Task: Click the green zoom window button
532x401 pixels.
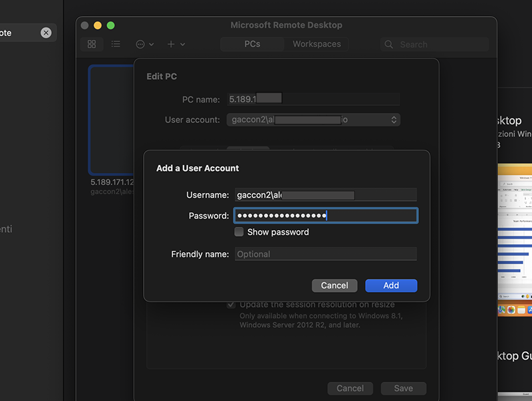Action: [x=110, y=25]
